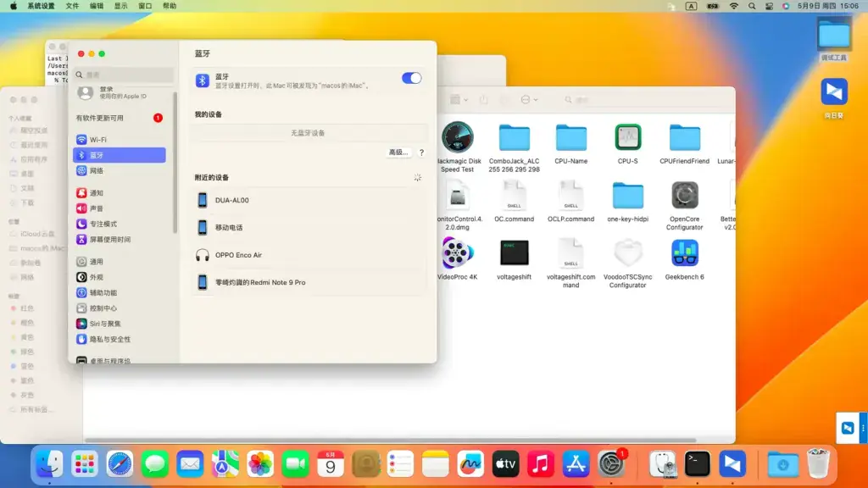Turn off the Bluetooth toggle switch

(411, 78)
